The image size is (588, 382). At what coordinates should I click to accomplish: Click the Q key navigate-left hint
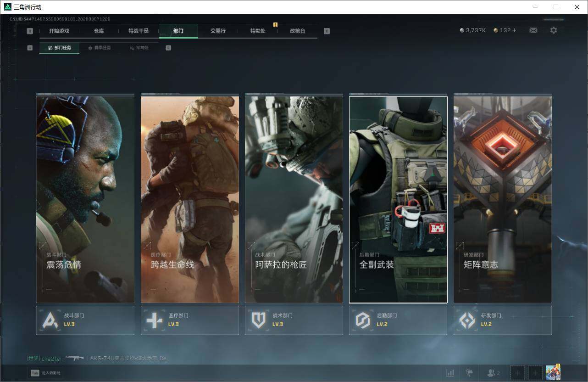coord(30,31)
